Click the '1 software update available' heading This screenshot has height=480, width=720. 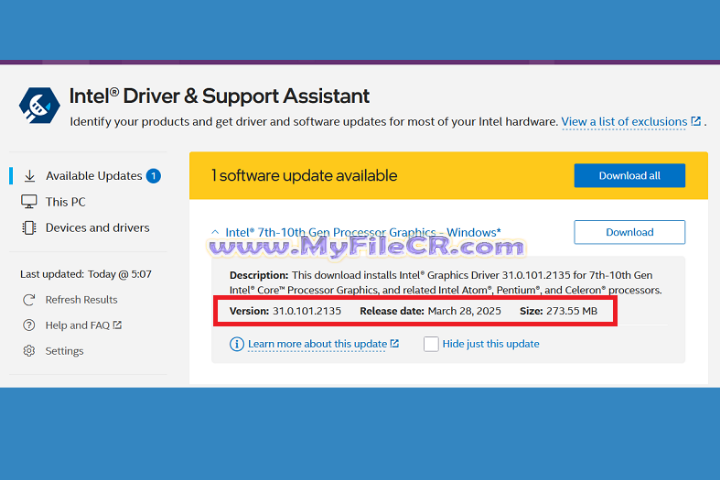pos(304,175)
